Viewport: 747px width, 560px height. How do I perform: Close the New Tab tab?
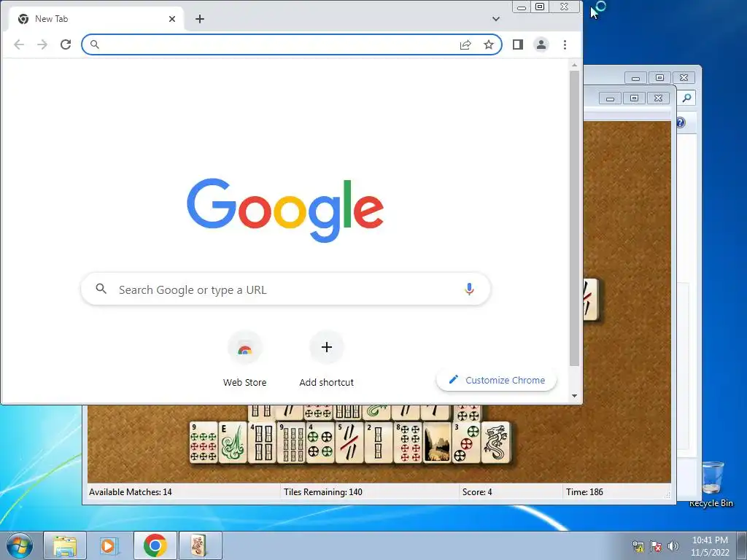tap(172, 19)
